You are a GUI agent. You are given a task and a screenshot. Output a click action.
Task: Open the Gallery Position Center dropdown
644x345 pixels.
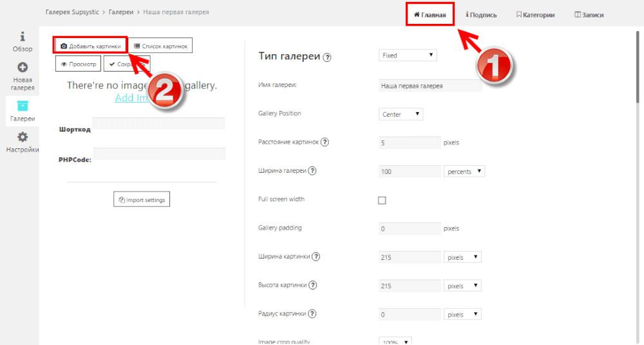coord(401,114)
